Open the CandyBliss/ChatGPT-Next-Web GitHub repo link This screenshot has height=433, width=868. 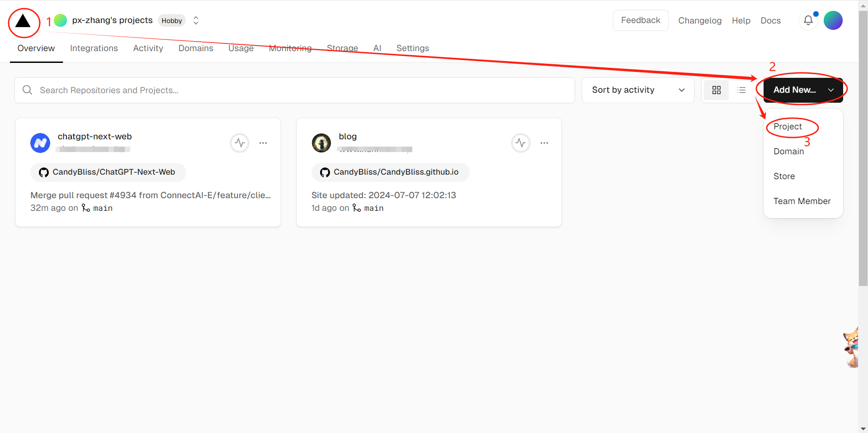point(108,172)
